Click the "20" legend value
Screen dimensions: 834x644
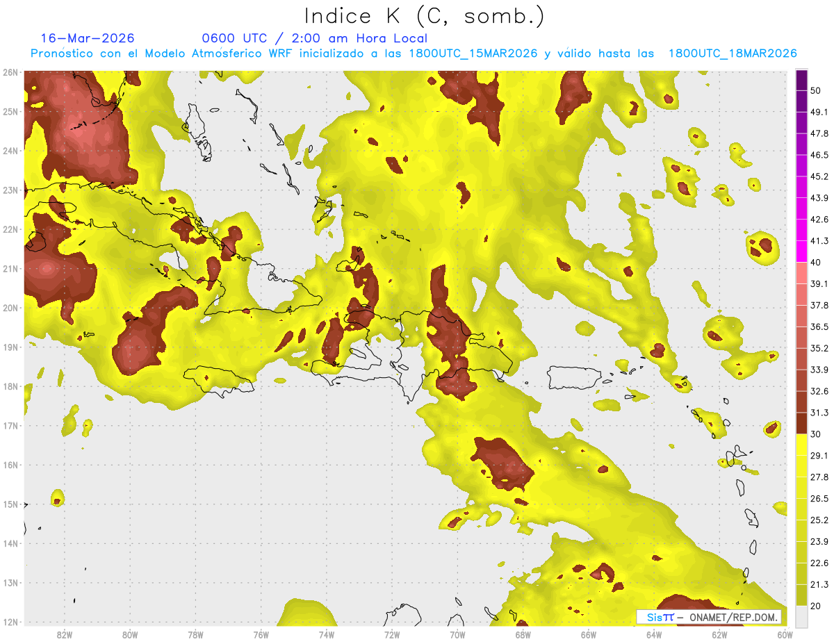(x=816, y=606)
